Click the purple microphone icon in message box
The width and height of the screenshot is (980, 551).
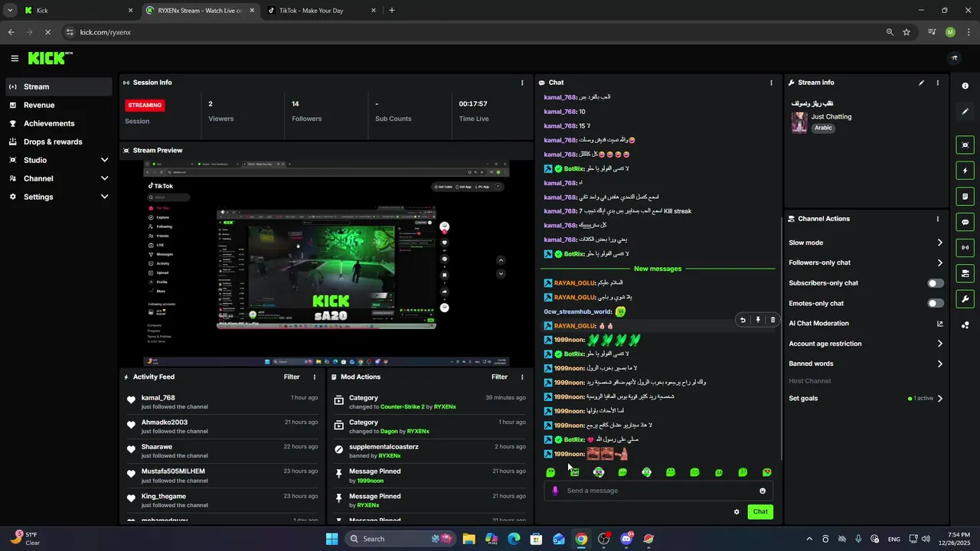tap(556, 491)
